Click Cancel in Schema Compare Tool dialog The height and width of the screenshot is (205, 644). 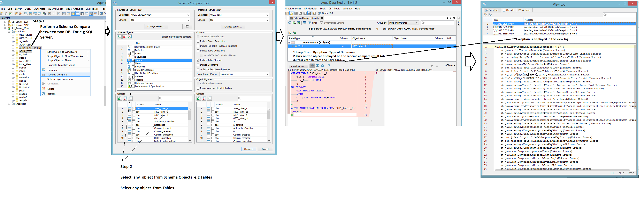265,149
